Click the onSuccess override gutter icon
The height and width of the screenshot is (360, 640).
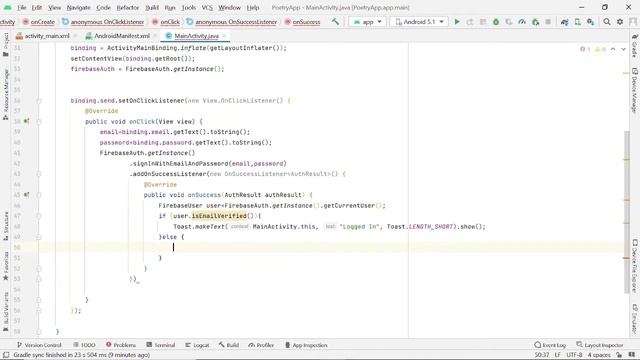tap(27, 195)
